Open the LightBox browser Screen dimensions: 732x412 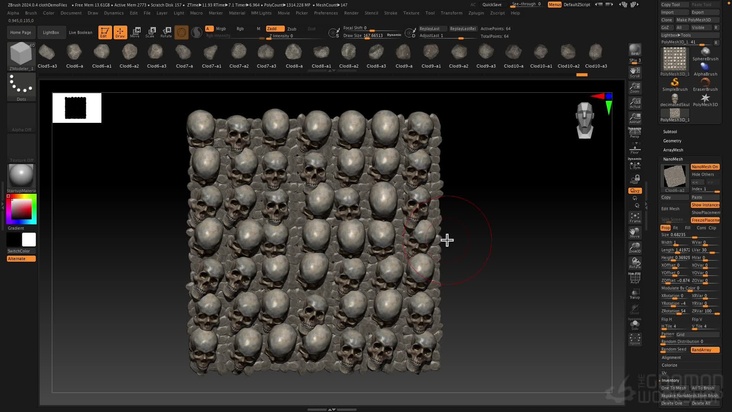(51, 33)
